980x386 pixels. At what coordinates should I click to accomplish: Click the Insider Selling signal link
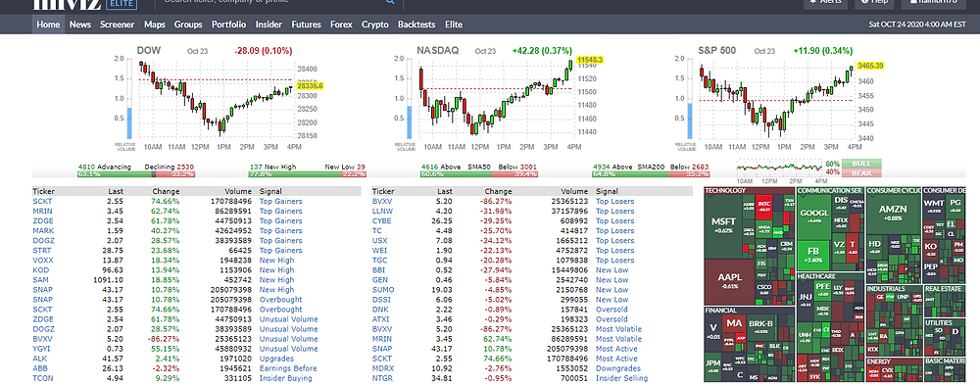coord(621,378)
